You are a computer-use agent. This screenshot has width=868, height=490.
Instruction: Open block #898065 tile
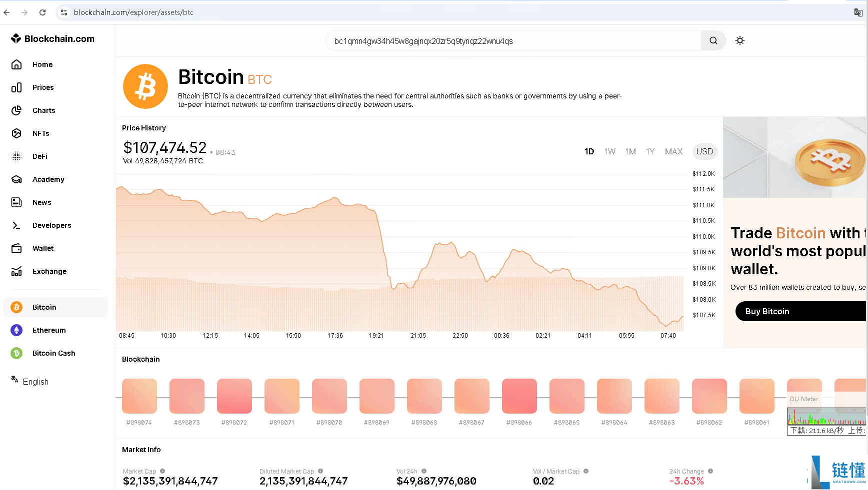pyautogui.click(x=567, y=396)
